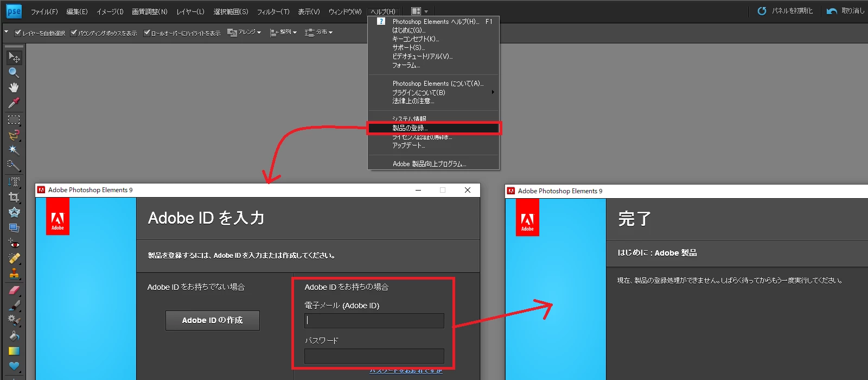Image resolution: width=868 pixels, height=380 pixels.
Task: Open the レイヤー(L) menu
Action: pyautogui.click(x=190, y=11)
